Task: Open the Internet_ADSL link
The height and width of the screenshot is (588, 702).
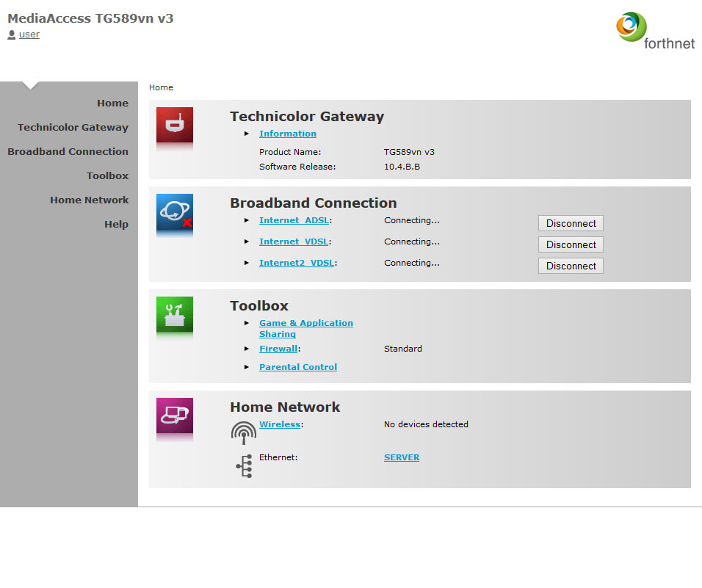Action: (x=294, y=220)
